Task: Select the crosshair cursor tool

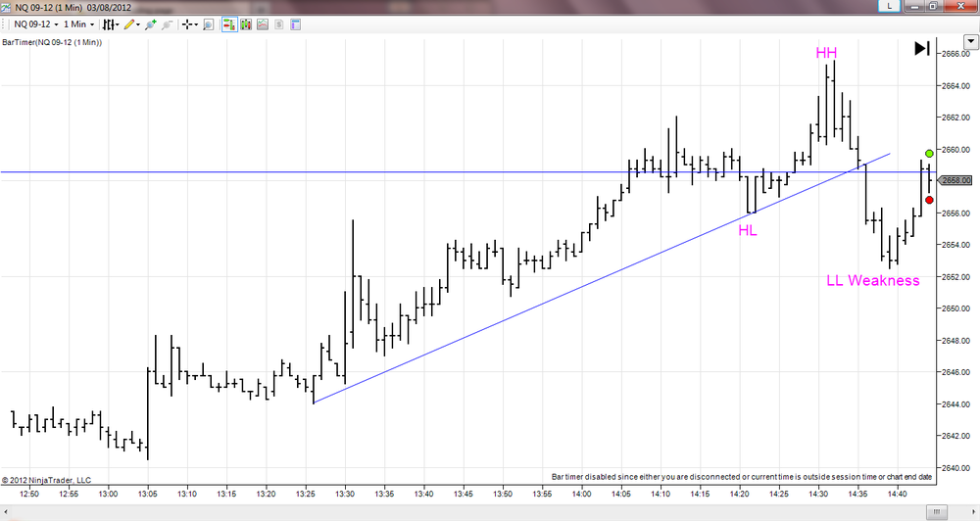Action: click(x=189, y=24)
